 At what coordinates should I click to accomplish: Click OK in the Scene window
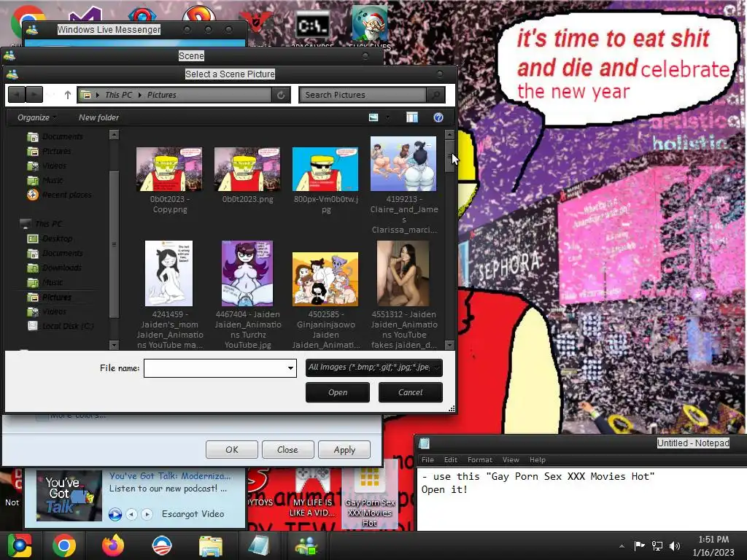[x=232, y=449]
